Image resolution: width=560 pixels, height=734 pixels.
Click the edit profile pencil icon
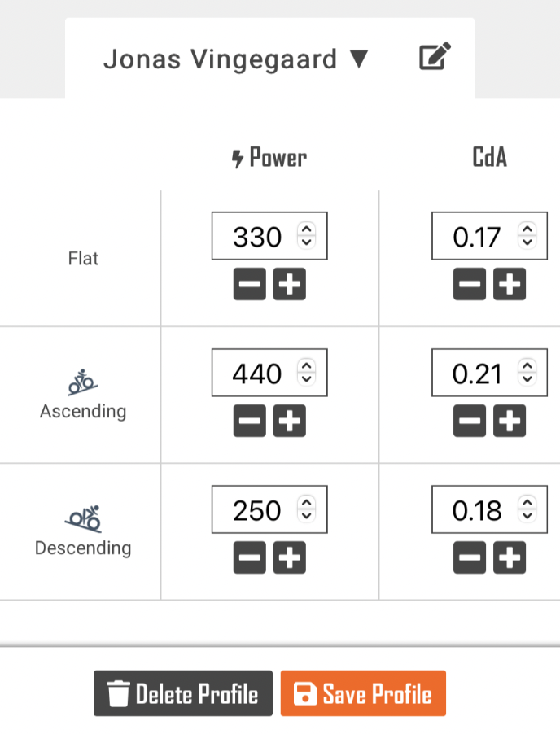click(x=435, y=58)
